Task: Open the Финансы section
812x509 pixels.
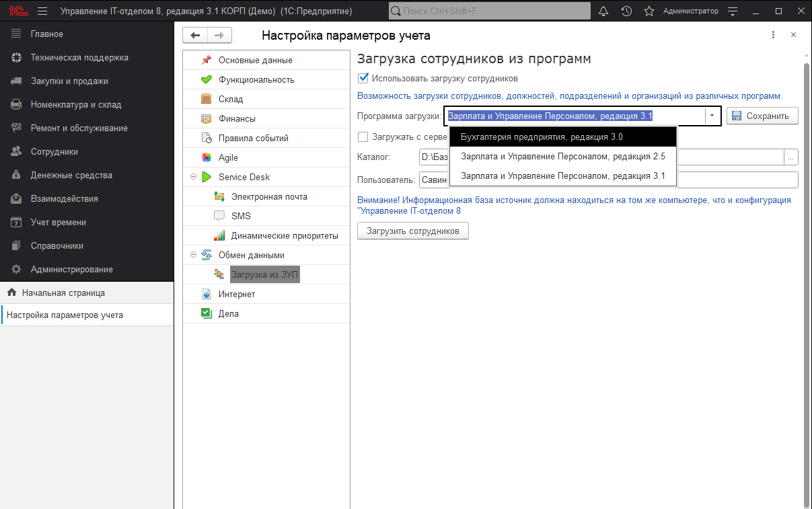Action: coord(242,118)
